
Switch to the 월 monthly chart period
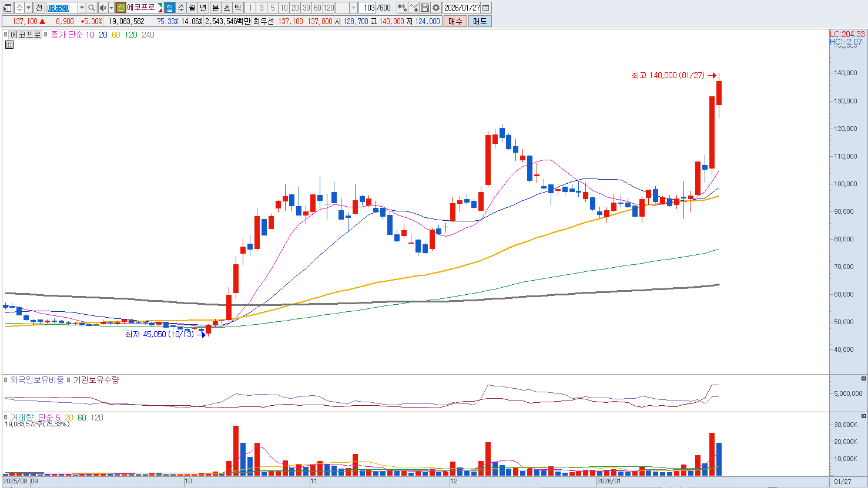coord(192,8)
